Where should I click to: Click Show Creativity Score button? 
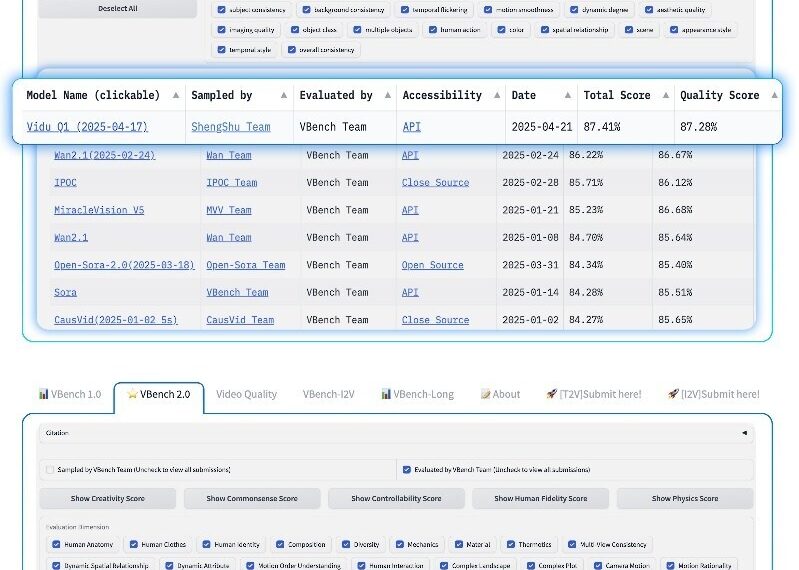[x=108, y=498]
